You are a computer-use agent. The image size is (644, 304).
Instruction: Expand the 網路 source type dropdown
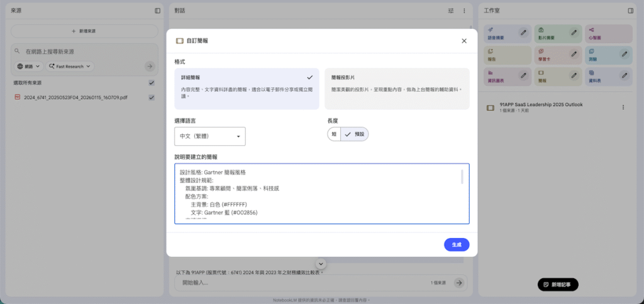pyautogui.click(x=28, y=66)
